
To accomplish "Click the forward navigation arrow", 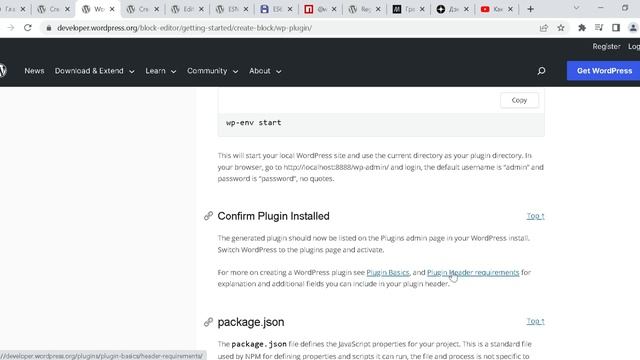I will [x=11, y=28].
